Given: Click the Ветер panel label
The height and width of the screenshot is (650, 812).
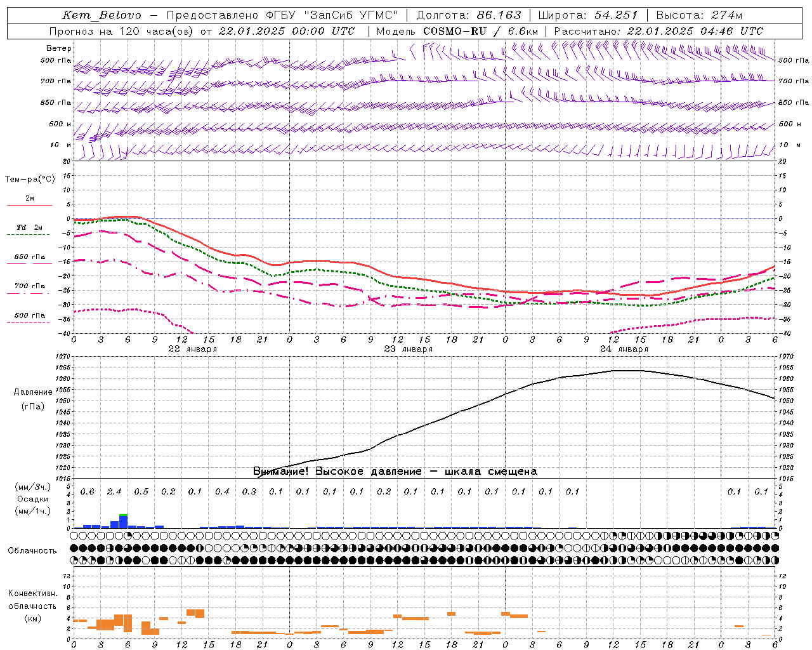Looking at the screenshot, I should (59, 48).
